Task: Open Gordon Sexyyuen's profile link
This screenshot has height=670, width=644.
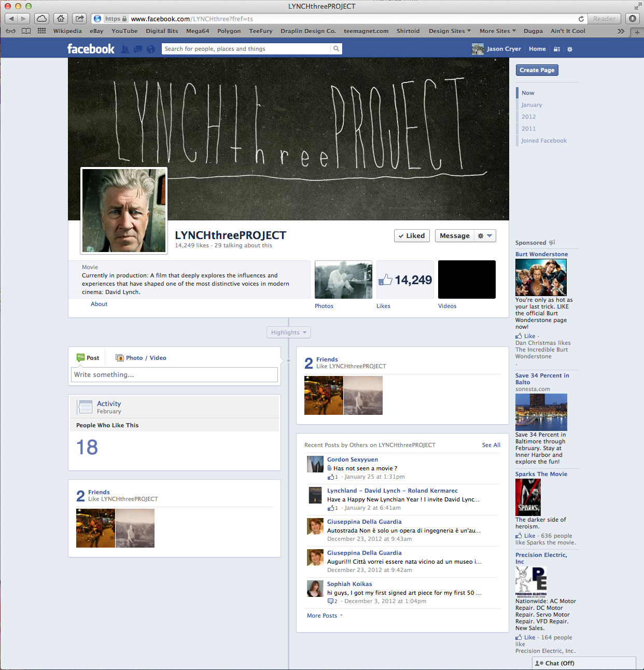Action: [x=353, y=459]
